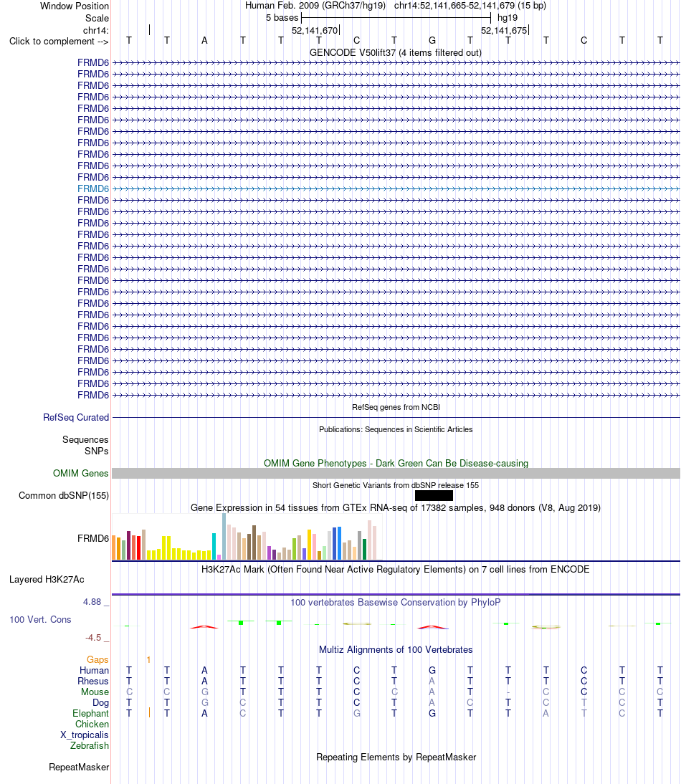
Task: Click the orange Gaps label
Action: click(x=97, y=659)
